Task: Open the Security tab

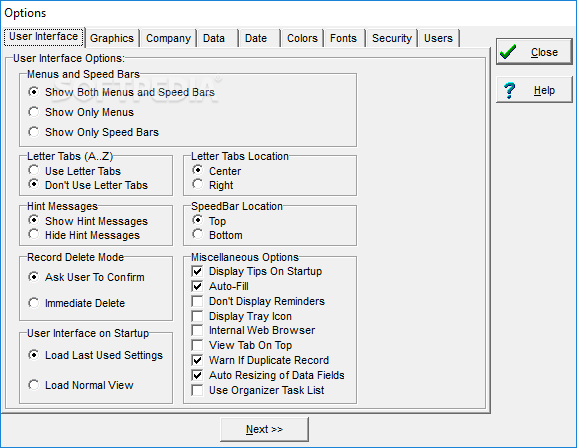Action: [x=392, y=38]
